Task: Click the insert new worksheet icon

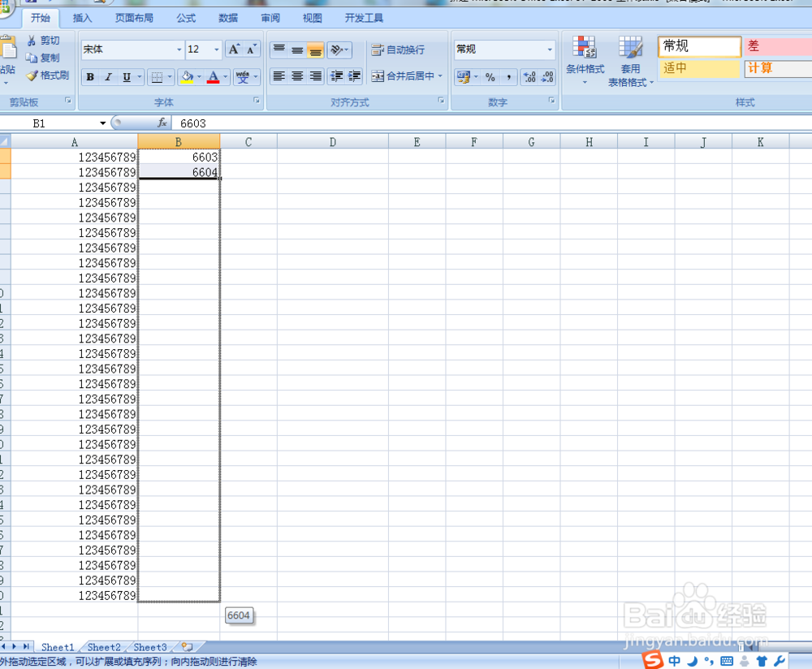Action: 187,647
